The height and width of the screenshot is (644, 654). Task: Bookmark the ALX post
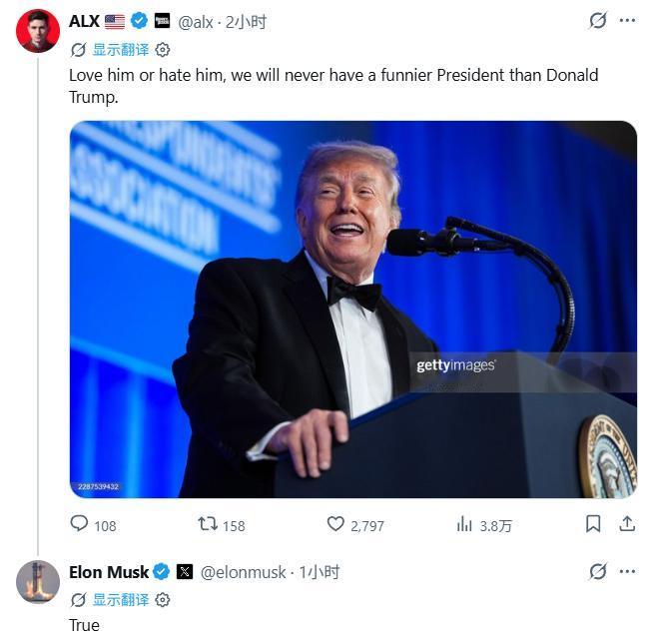[593, 524]
